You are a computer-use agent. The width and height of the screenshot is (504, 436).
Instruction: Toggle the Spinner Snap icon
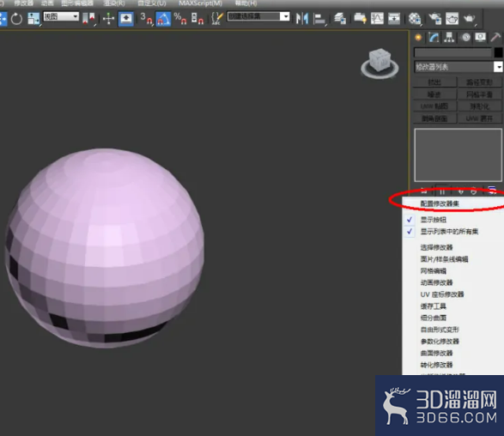pyautogui.click(x=197, y=19)
